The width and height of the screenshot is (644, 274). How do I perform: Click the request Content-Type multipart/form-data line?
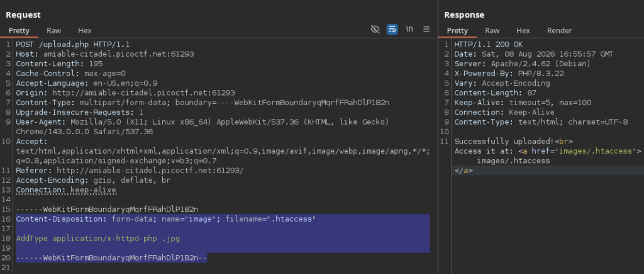203,103
